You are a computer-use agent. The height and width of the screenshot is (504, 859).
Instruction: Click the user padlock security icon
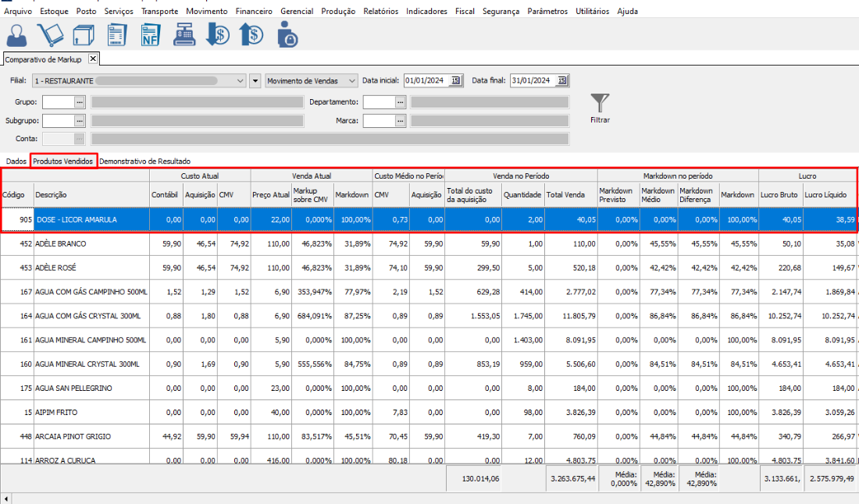click(287, 35)
